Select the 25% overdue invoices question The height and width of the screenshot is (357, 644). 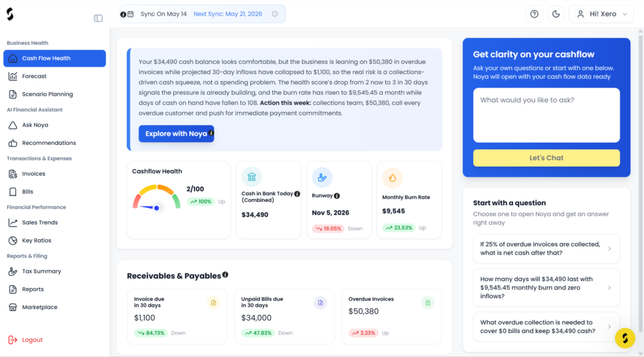[546, 249]
